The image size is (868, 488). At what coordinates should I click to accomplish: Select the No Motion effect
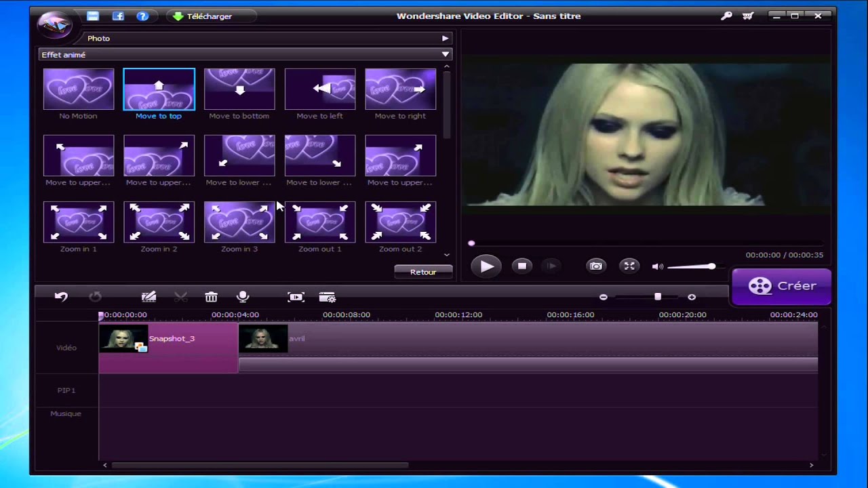tap(79, 89)
